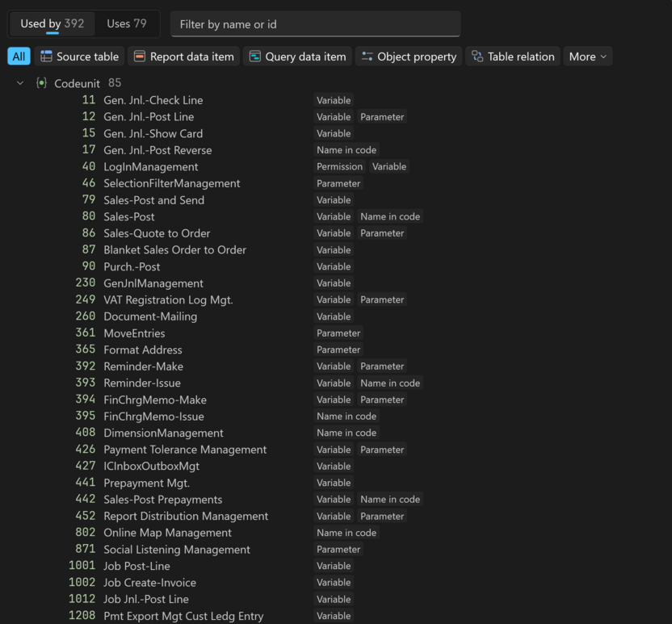The image size is (672, 624).
Task: Select Pmt Export Mgt Cust Ledg Entry
Action: pyautogui.click(x=183, y=616)
